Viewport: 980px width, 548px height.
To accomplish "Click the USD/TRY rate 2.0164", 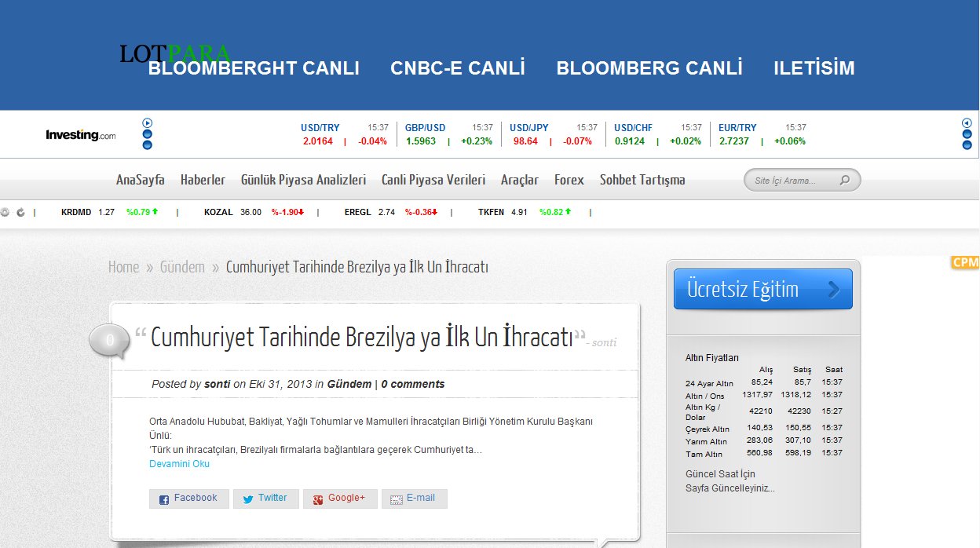I will [318, 141].
